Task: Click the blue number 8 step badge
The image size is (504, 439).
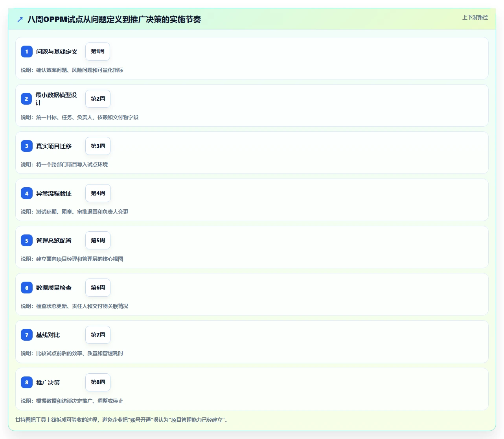Action: coord(27,382)
